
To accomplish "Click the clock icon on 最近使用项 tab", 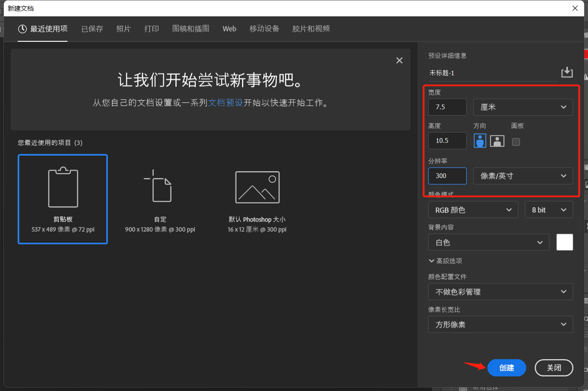I will (22, 29).
